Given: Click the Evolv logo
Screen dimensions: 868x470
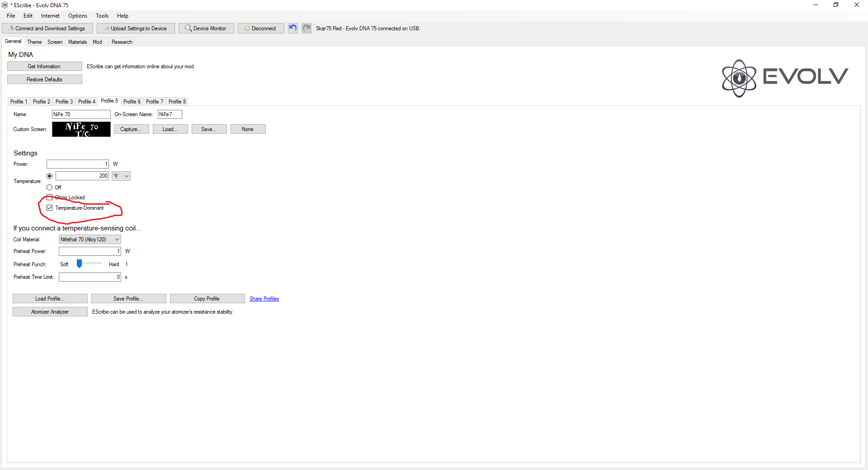Looking at the screenshot, I should (785, 77).
